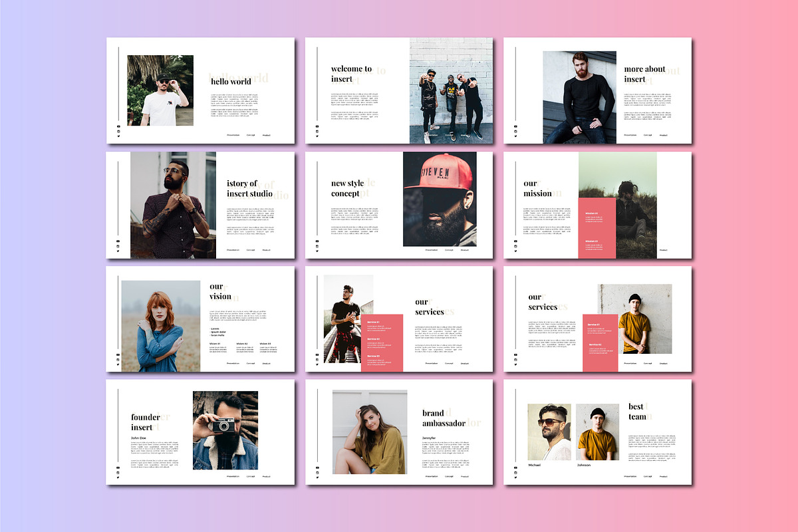Click Presentation link on more about insert slide
This screenshot has height=532, width=798.
coord(630,135)
